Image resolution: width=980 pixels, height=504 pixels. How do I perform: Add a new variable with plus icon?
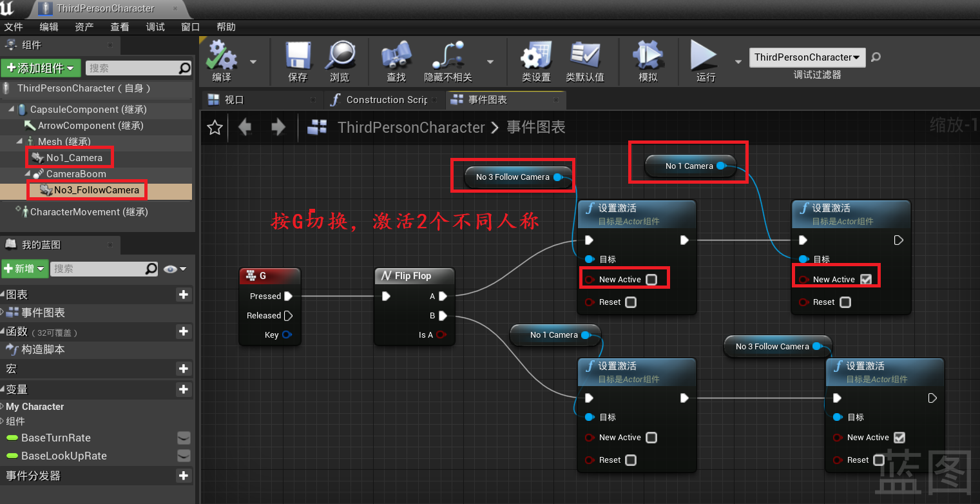[184, 389]
